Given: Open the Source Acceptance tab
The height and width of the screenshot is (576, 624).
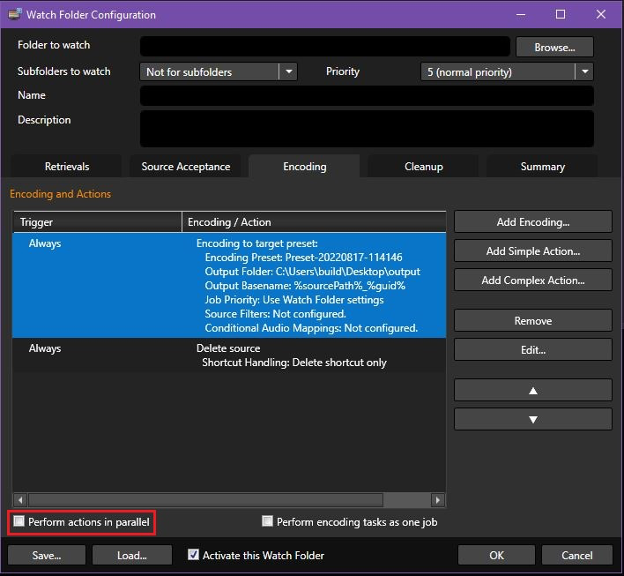Looking at the screenshot, I should pos(185,166).
